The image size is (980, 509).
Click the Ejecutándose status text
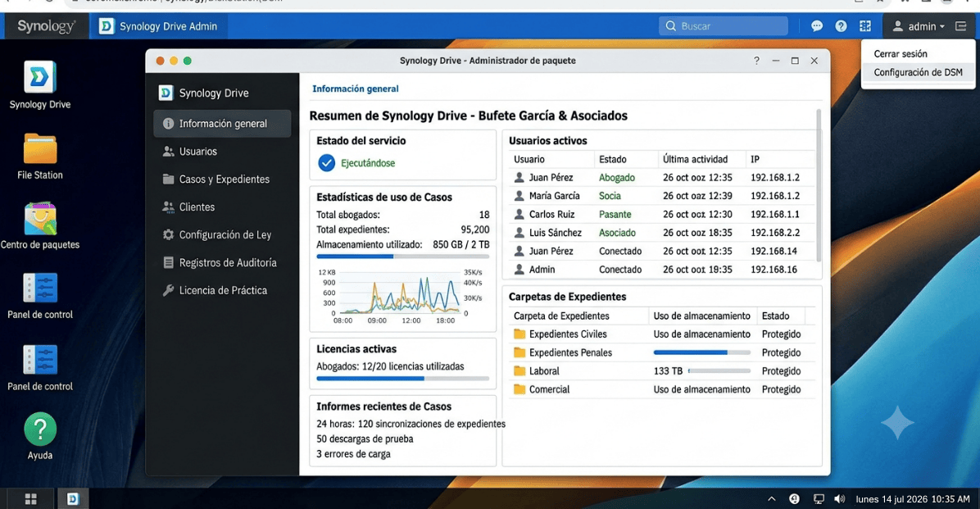tap(367, 163)
